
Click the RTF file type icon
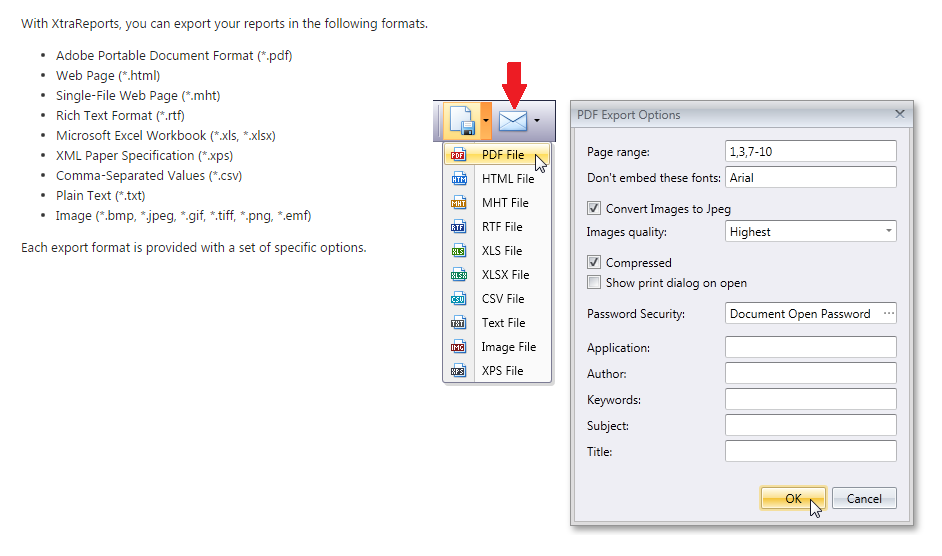point(458,227)
